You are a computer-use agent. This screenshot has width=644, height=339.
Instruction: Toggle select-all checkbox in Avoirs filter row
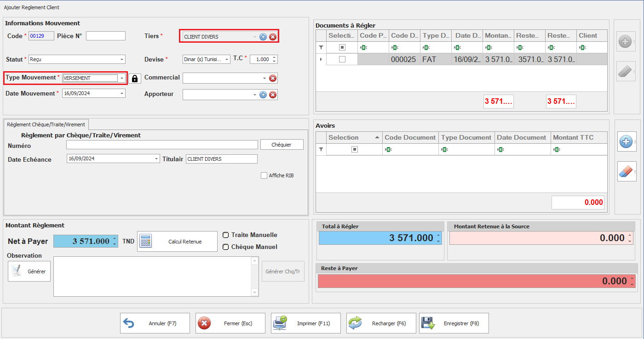[355, 149]
